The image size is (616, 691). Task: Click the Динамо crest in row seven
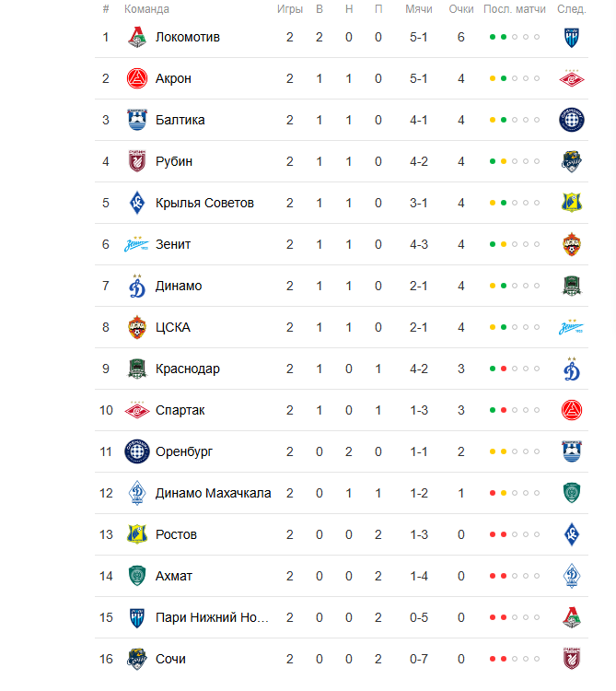(137, 286)
